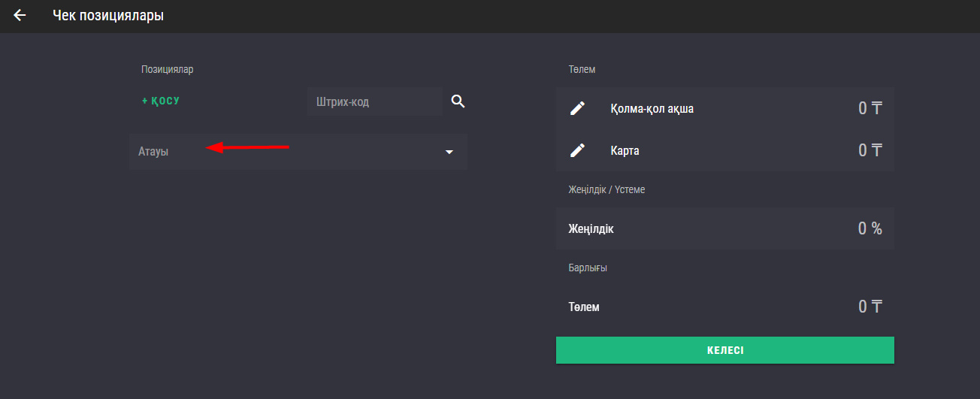
Task: Select the Қолма-қол ақша payment row
Action: coord(725,108)
